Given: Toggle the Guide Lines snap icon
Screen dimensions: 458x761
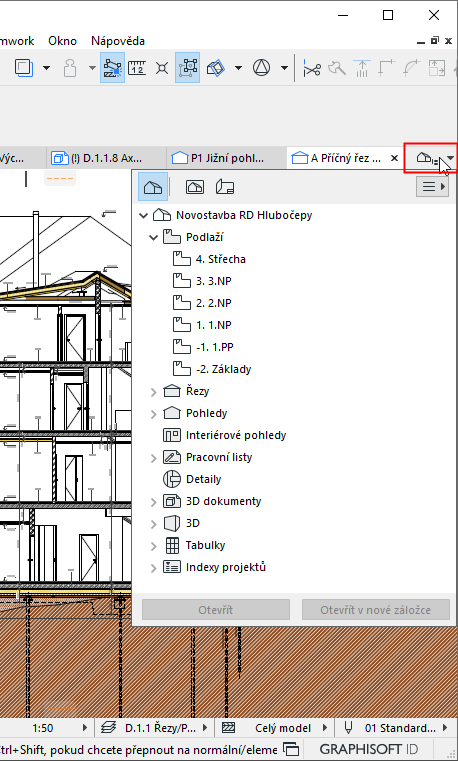Looking at the screenshot, I should pos(113,68).
